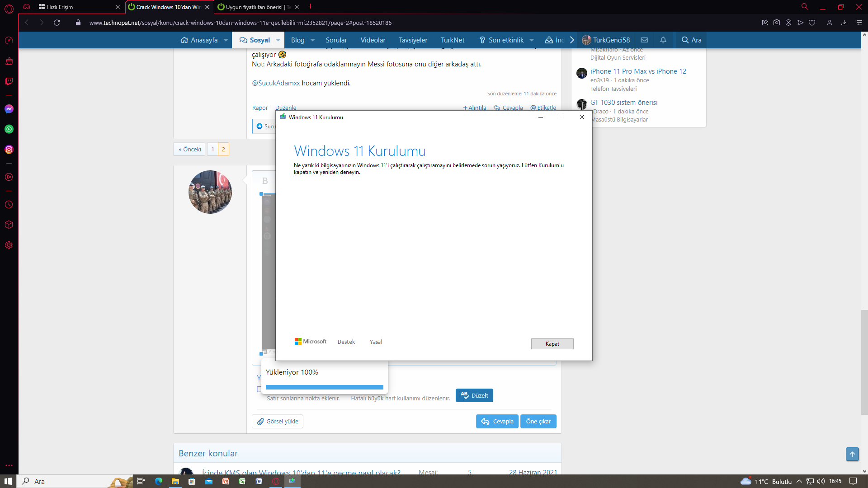Click the forum notifications bell icon
This screenshot has width=868, height=488.
[x=663, y=40]
